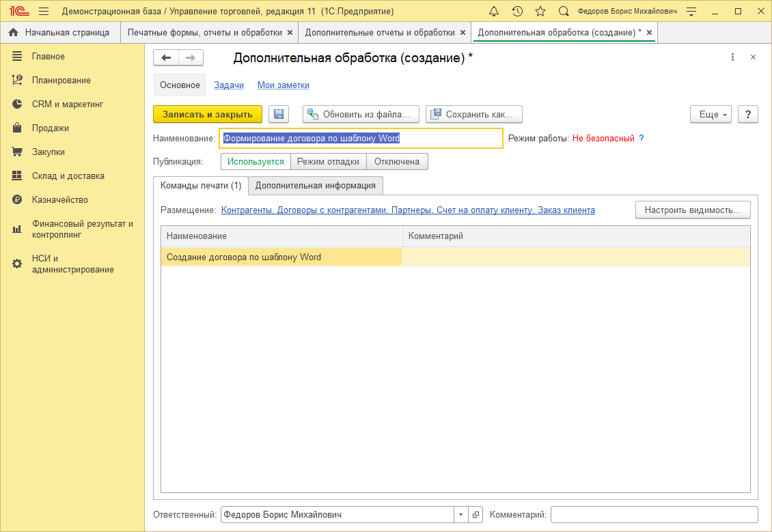This screenshot has height=532, width=772.
Task: Click the search magnifier icon
Action: tap(564, 12)
